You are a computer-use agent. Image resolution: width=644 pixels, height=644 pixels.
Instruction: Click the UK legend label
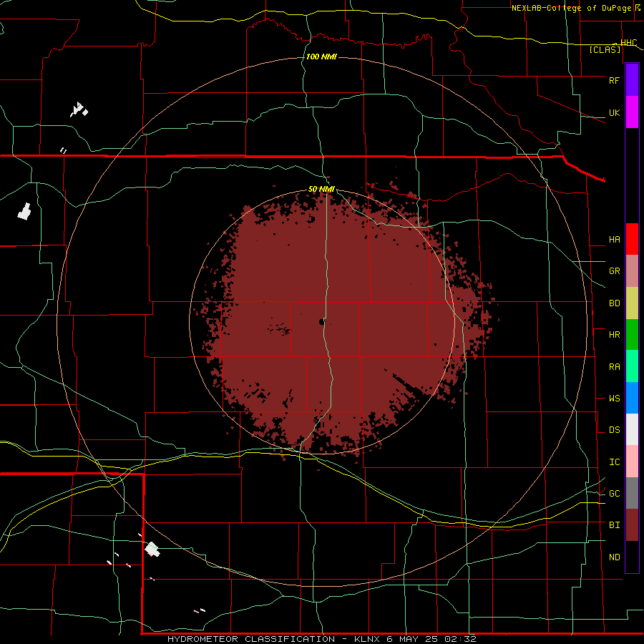click(614, 112)
